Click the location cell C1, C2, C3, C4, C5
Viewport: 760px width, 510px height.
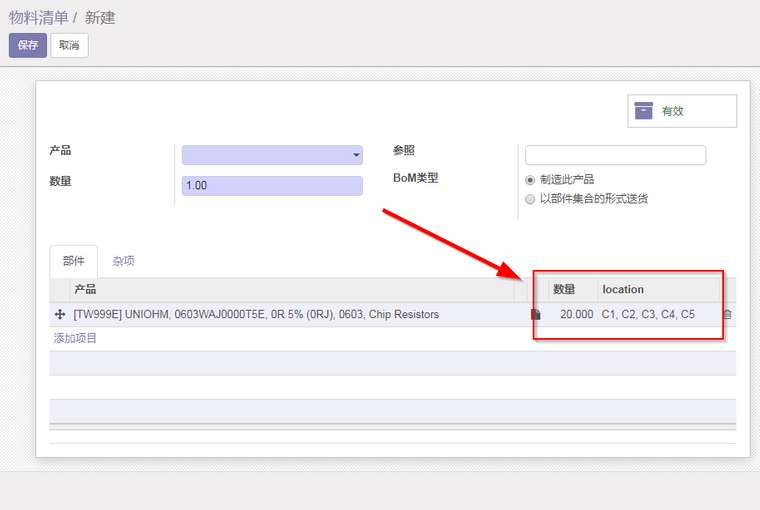(648, 315)
